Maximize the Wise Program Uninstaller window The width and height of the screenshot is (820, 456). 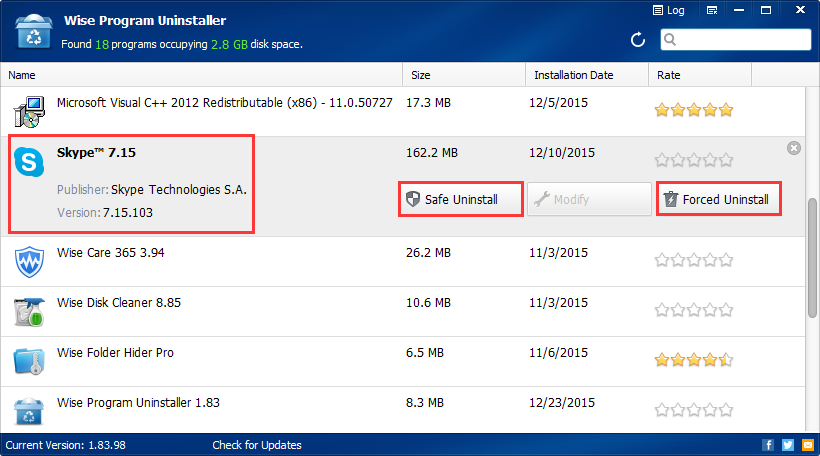click(x=766, y=10)
